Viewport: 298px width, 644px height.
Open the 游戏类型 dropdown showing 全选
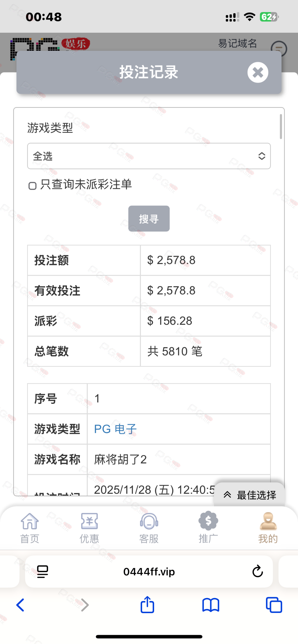149,156
